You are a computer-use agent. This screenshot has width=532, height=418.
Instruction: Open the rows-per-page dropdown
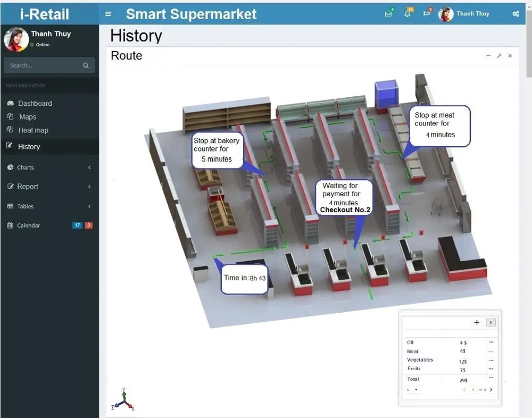412,390
